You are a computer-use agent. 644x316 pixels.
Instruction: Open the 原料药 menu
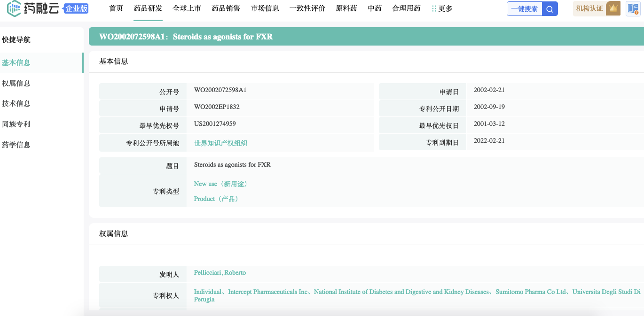(x=346, y=8)
